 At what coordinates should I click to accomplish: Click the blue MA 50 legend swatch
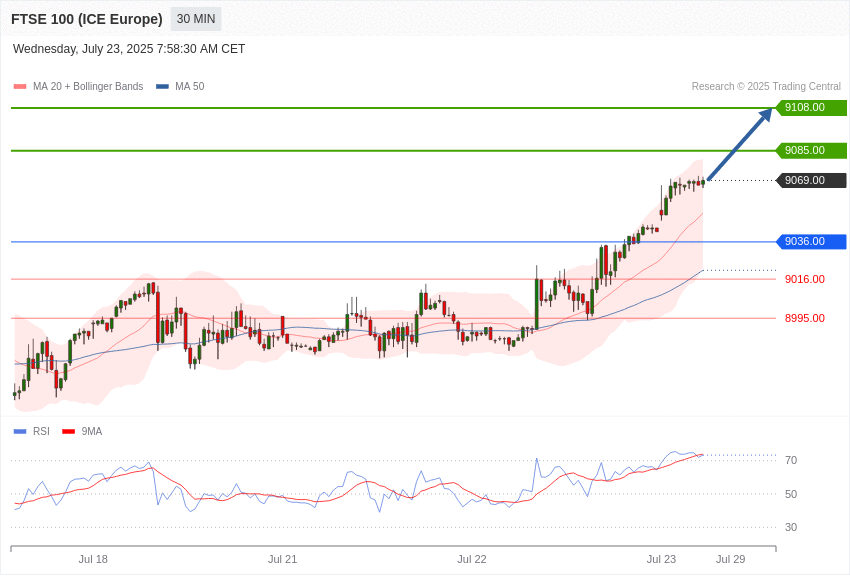162,87
